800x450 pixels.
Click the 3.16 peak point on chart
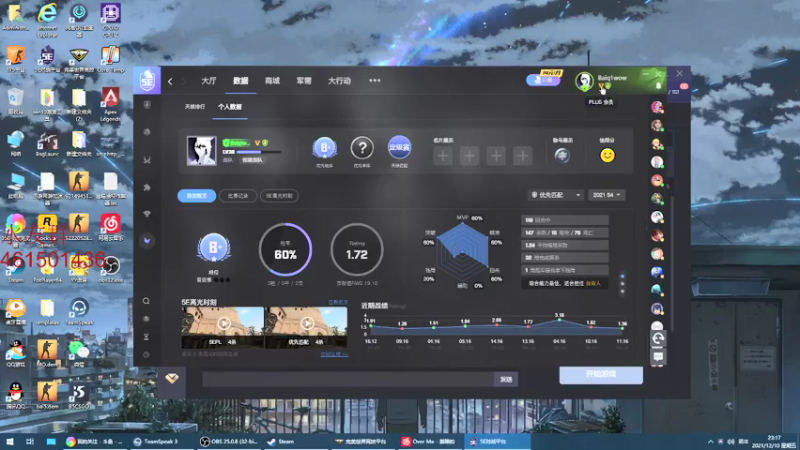(559, 320)
